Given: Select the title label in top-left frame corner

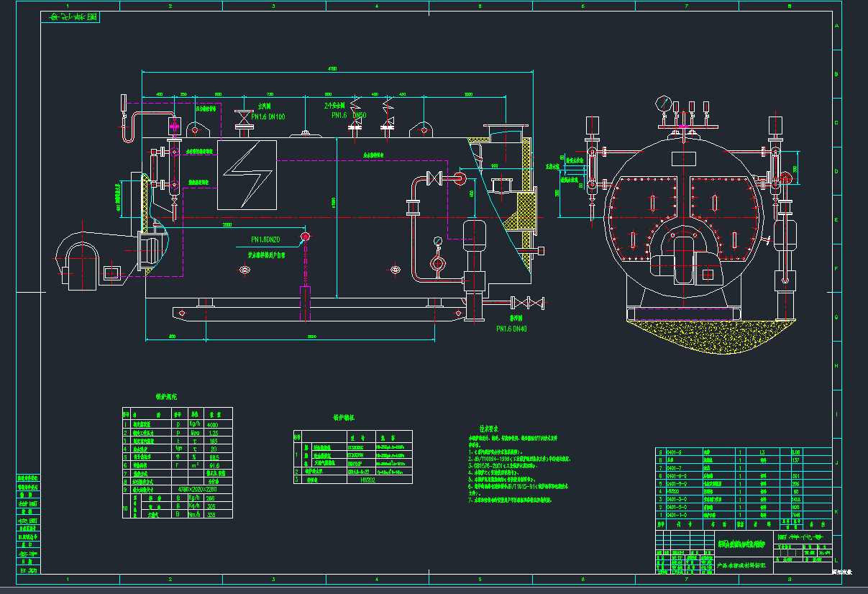Looking at the screenshot, I should [x=70, y=18].
